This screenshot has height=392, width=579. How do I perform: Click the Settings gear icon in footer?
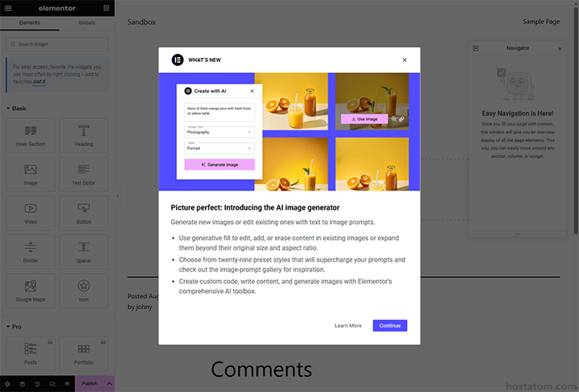[x=8, y=384]
